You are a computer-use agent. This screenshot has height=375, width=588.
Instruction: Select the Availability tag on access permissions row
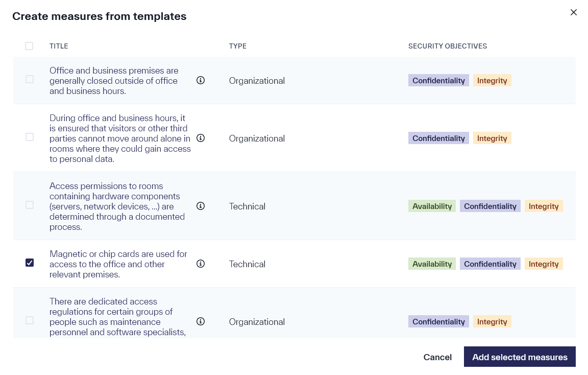(432, 206)
